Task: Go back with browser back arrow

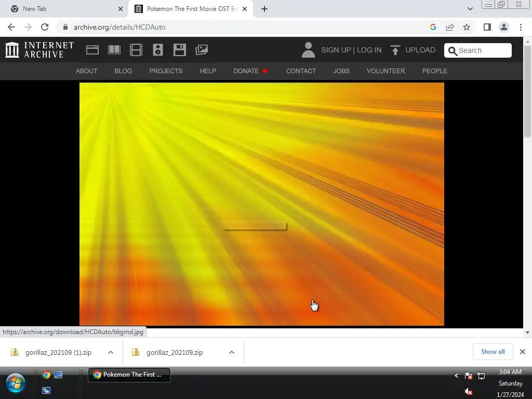Action: [11, 27]
